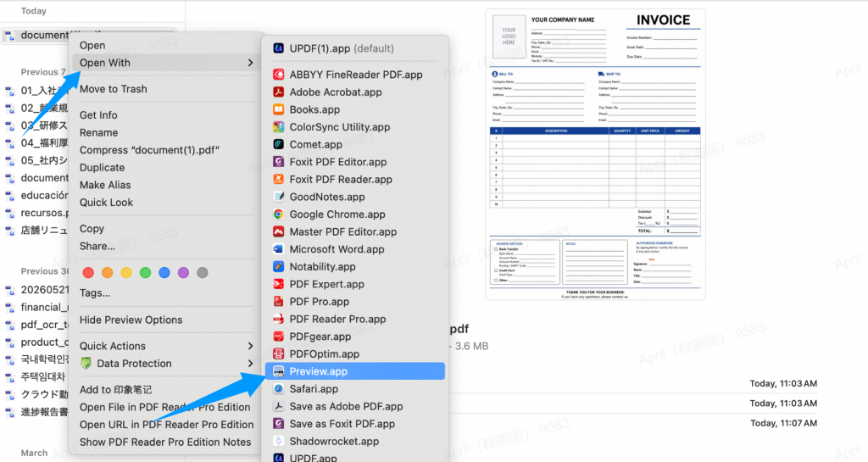Click the invoice PDF preview thumbnail
The image size is (868, 462).
[x=596, y=154]
